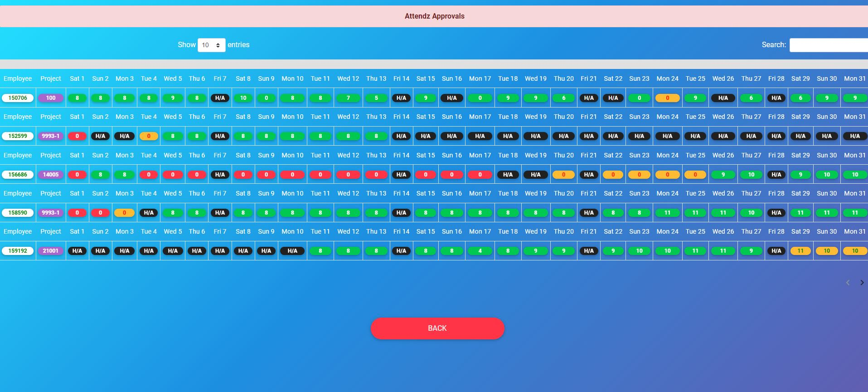
Task: Click the previous page arrow
Action: 848,283
